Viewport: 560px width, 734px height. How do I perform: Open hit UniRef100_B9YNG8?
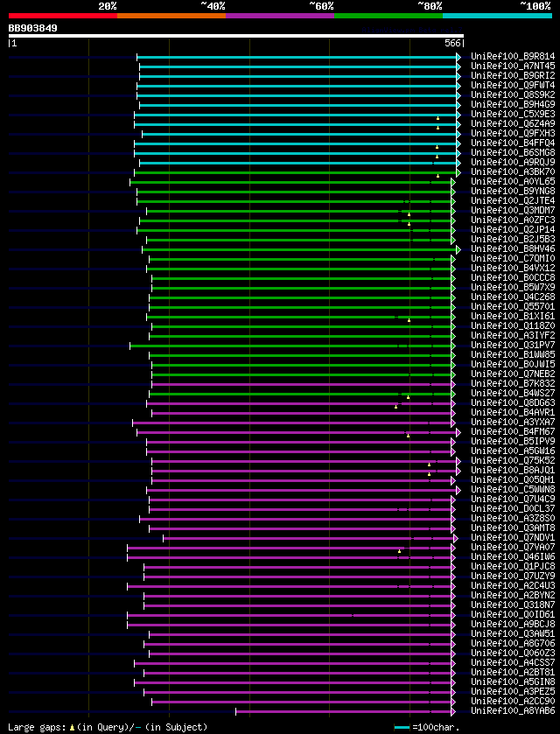click(x=513, y=191)
